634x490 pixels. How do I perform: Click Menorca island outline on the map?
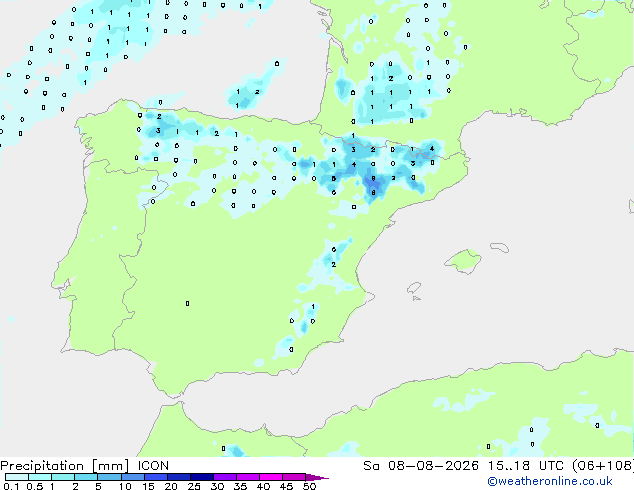pyautogui.click(x=499, y=247)
